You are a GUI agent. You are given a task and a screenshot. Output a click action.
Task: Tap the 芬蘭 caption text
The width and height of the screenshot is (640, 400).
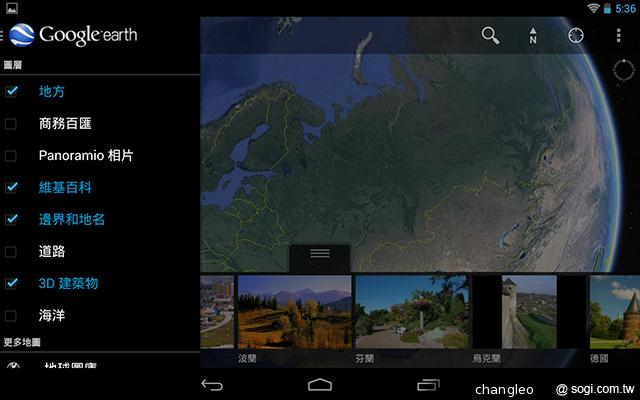coord(364,359)
